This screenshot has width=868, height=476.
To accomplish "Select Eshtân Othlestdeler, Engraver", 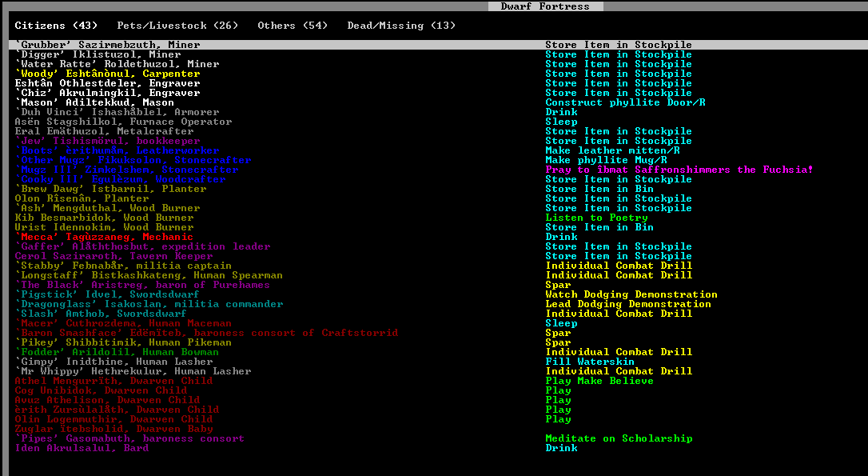I will 107,83.
